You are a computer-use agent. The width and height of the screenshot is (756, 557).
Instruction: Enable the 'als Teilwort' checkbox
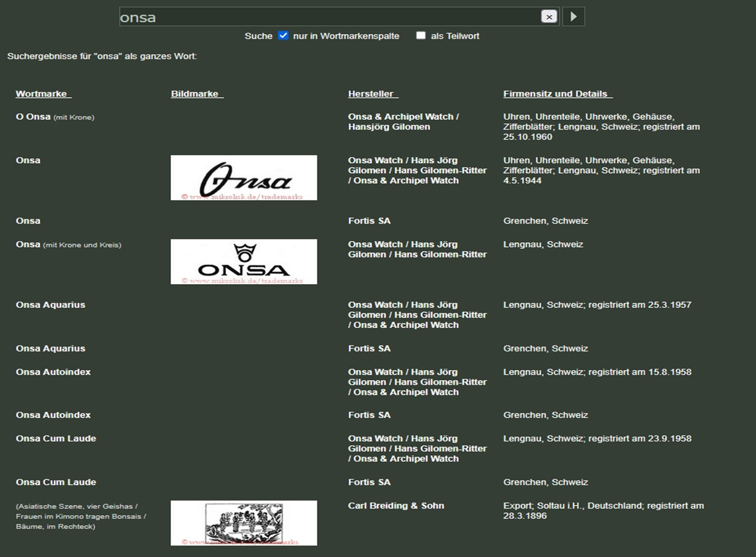click(421, 35)
